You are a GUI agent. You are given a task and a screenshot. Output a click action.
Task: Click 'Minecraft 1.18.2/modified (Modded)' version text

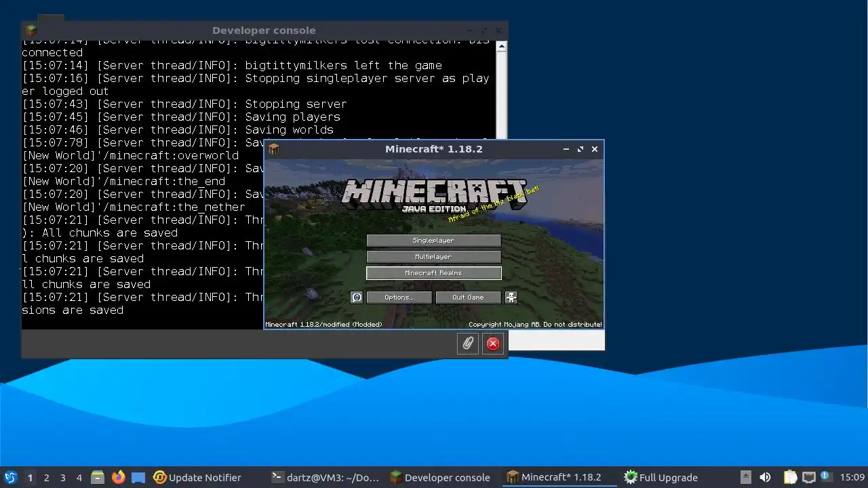tap(323, 325)
